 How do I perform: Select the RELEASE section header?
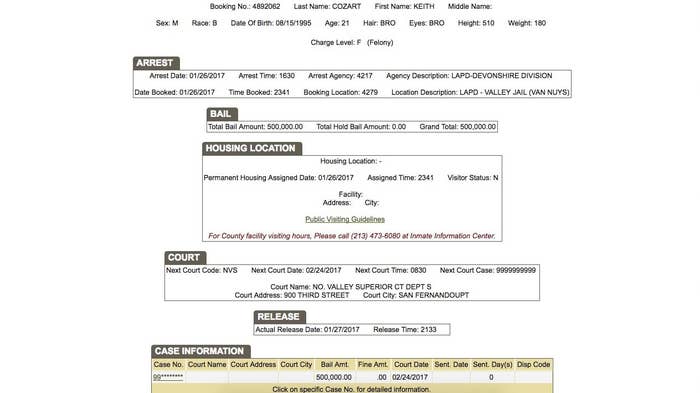pos(280,317)
